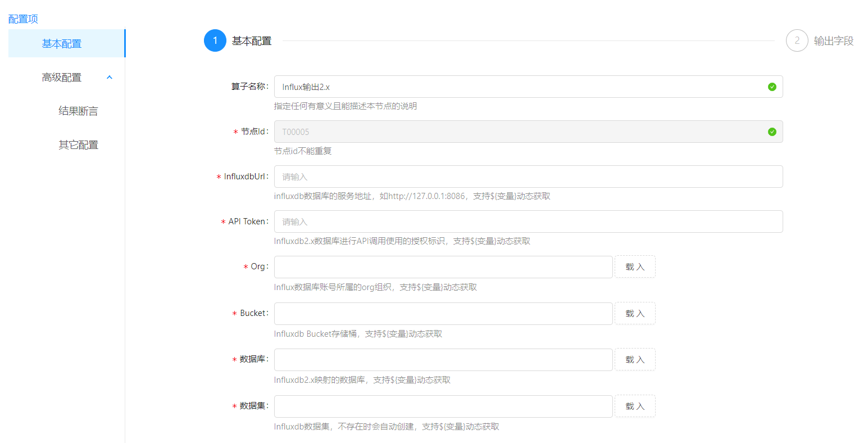
Task: Open the Org combo box field
Action: pos(443,267)
